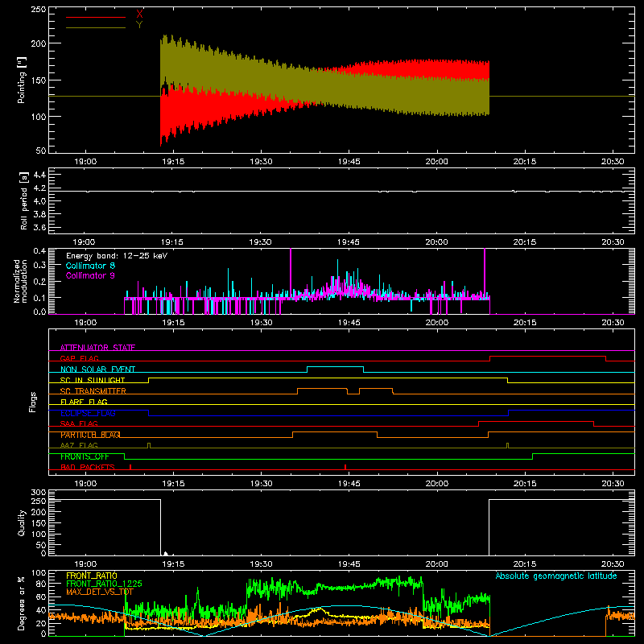644x644 pixels.
Task: Click the orange MAX_DET_VS_TOT legend label
Action: [x=99, y=592]
